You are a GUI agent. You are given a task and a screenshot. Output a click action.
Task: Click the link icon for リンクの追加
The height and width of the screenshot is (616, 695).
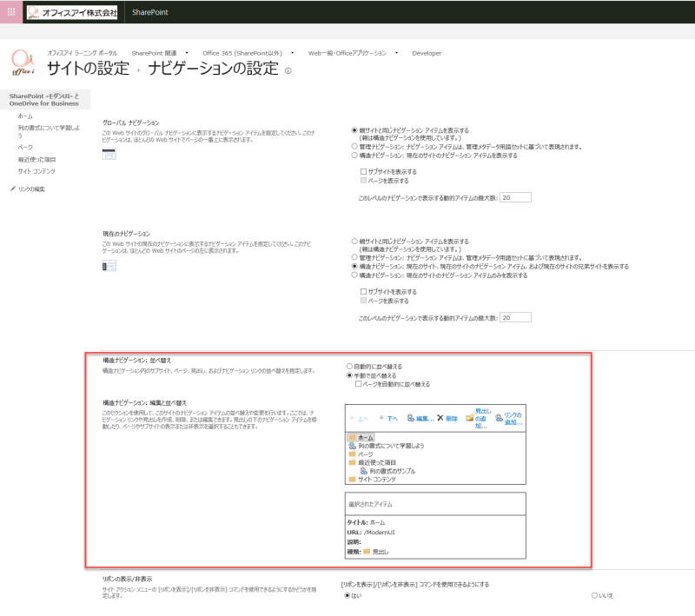pyautogui.click(x=499, y=417)
